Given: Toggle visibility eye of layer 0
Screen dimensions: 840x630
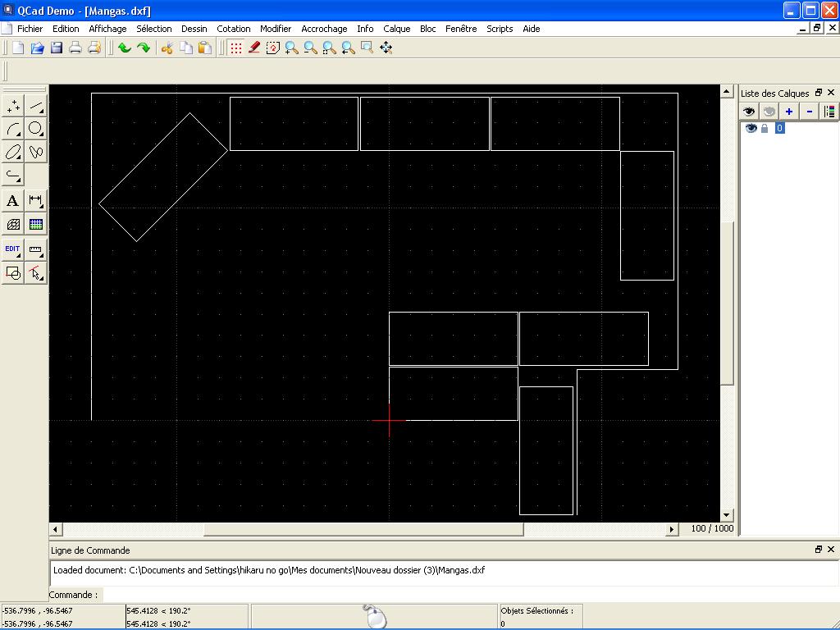Looking at the screenshot, I should click(x=751, y=129).
